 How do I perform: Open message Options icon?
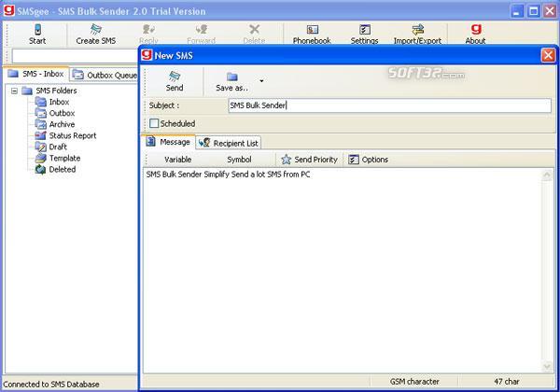point(354,160)
